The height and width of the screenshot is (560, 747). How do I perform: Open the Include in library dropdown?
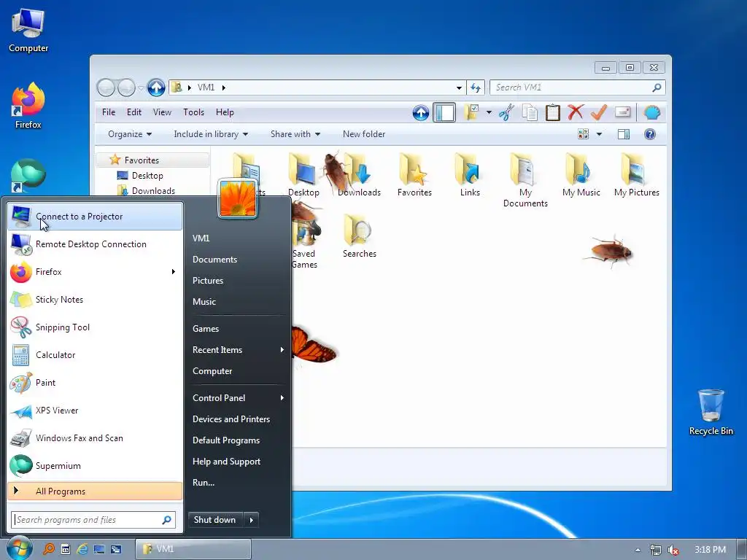(x=211, y=134)
